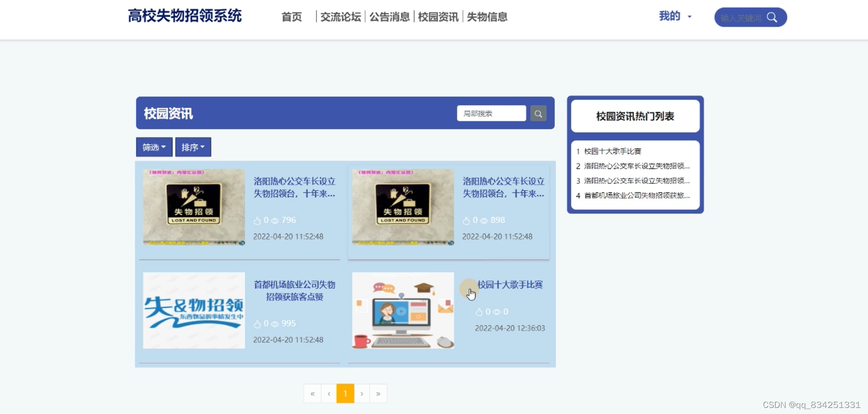Click the view count 796
Screen dimensions: 868x414
coord(288,220)
